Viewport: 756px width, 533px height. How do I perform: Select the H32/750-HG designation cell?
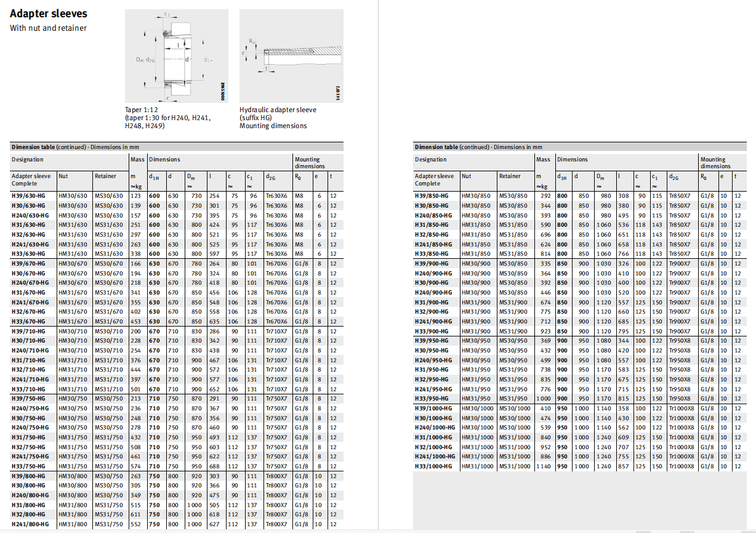pos(28,447)
